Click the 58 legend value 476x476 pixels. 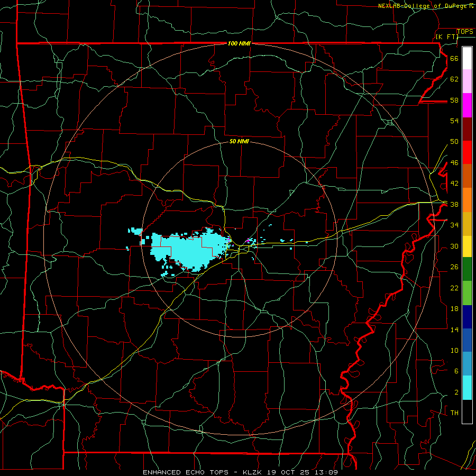coord(454,100)
